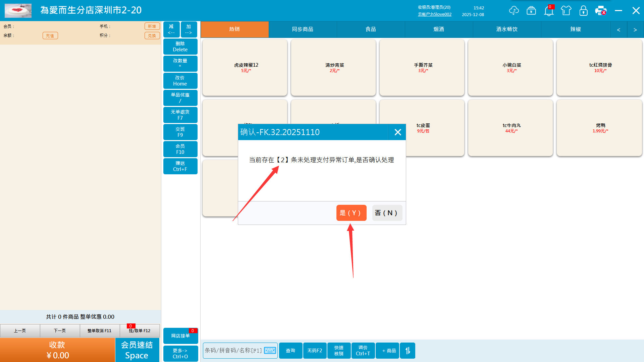Click the sort arrows icon button
The image size is (644, 362).
408,351
